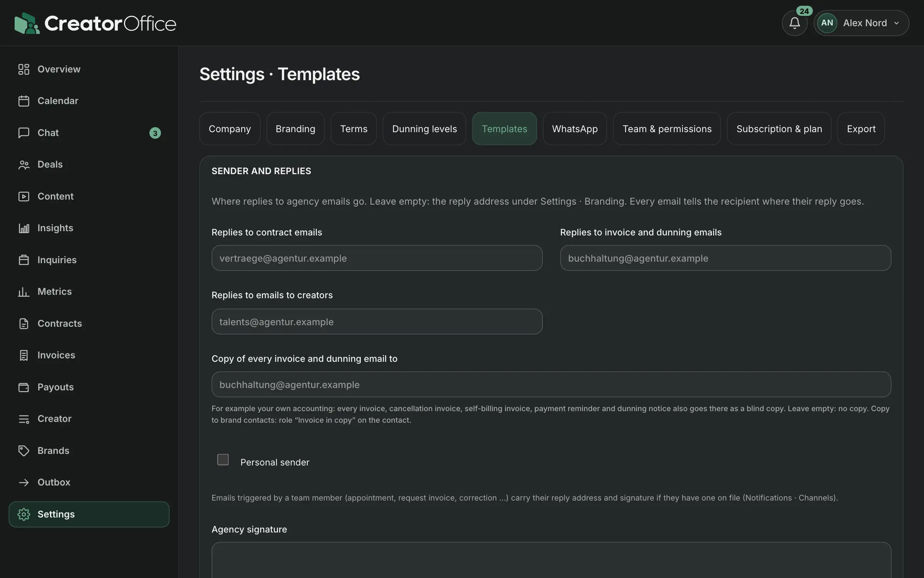Go to Calendar in the sidebar

(x=89, y=101)
